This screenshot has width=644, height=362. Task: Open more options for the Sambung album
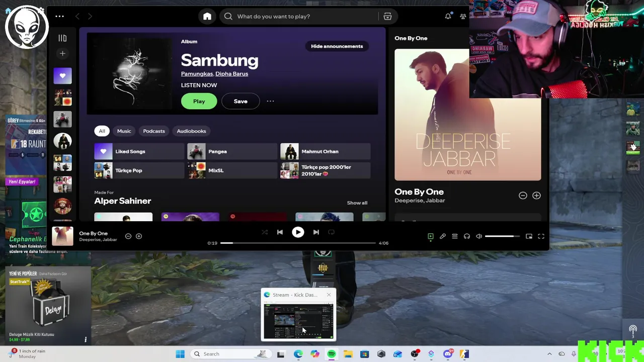(x=270, y=101)
